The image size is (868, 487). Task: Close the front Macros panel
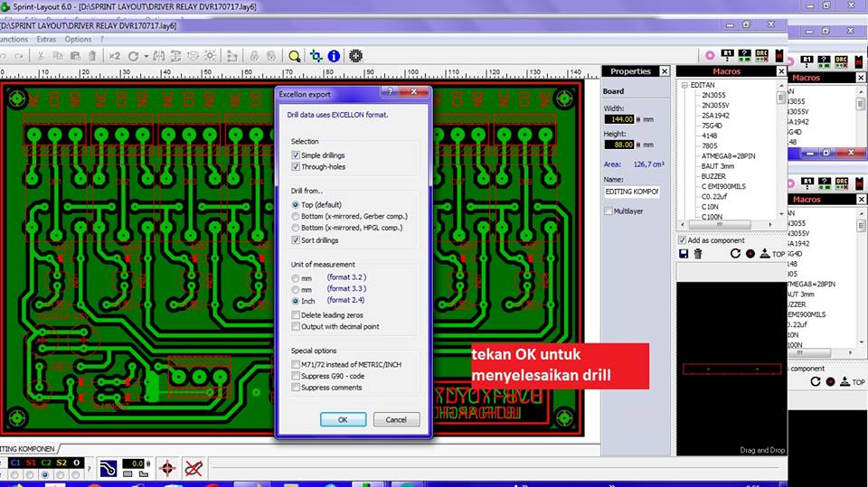(x=781, y=71)
